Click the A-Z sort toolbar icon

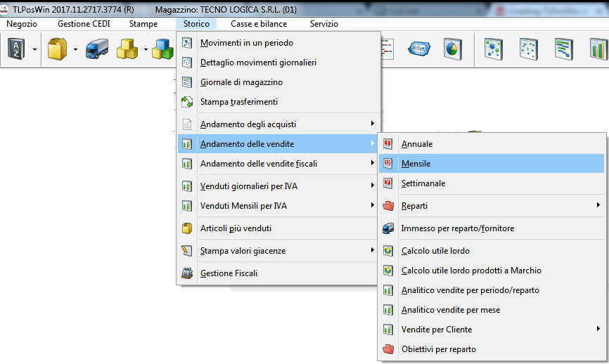(16, 49)
